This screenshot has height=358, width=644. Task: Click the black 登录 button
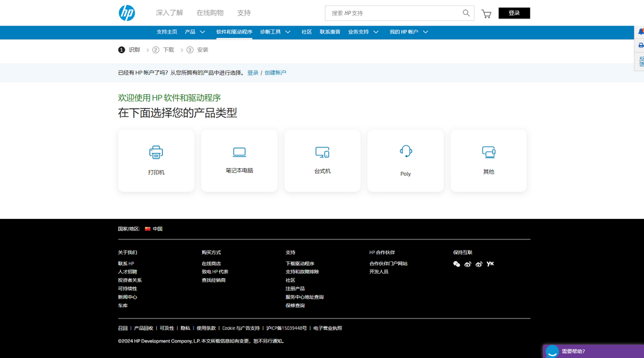514,13
